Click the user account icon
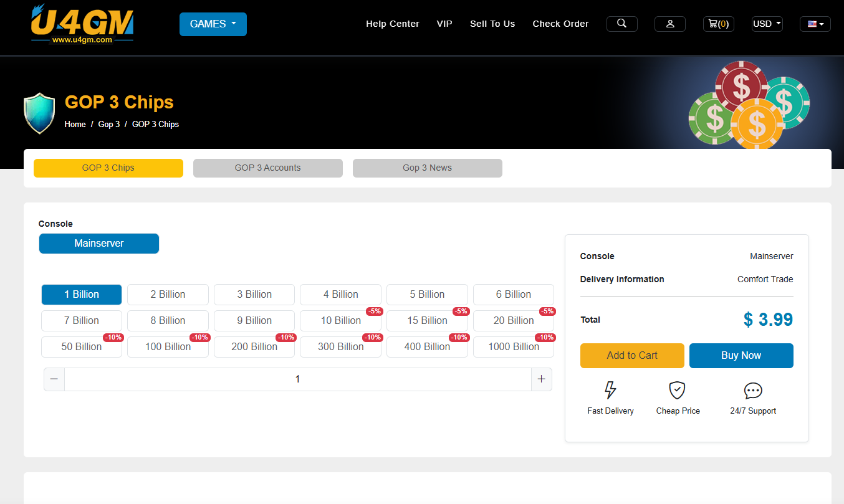Viewport: 844px width, 504px height. click(x=669, y=24)
